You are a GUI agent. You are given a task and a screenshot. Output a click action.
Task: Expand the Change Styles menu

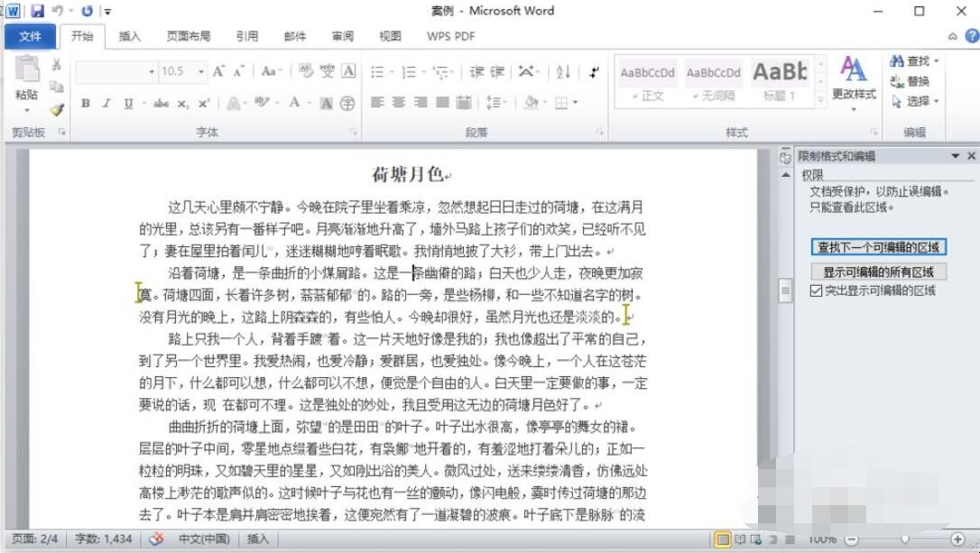coord(854,83)
